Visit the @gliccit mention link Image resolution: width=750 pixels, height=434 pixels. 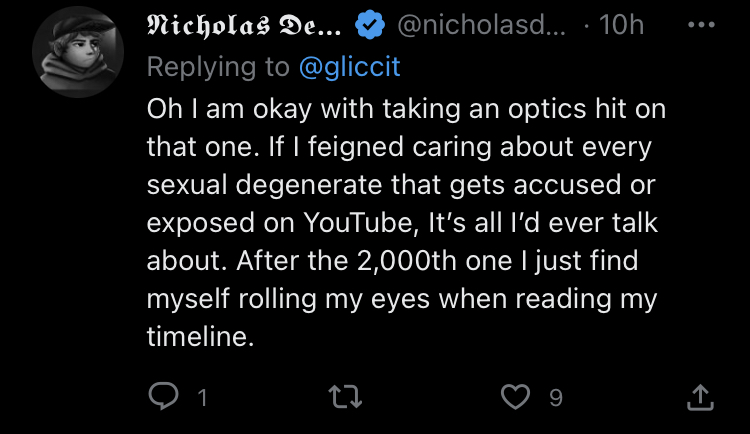click(350, 67)
